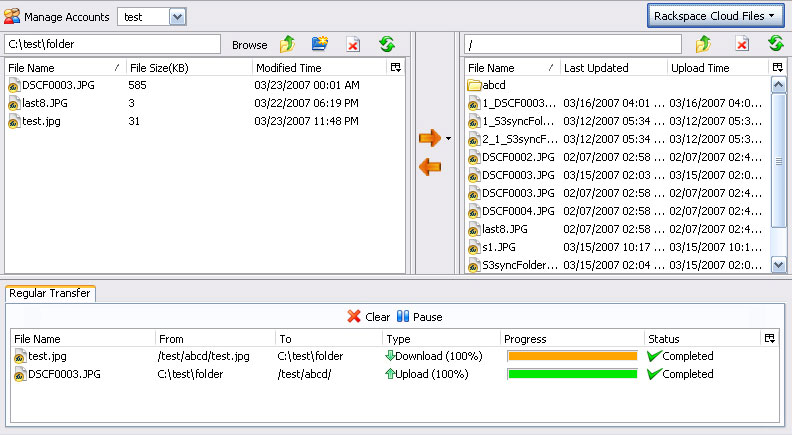The height and width of the screenshot is (435, 792).
Task: Click the Manage Accounts icon
Action: (12, 16)
